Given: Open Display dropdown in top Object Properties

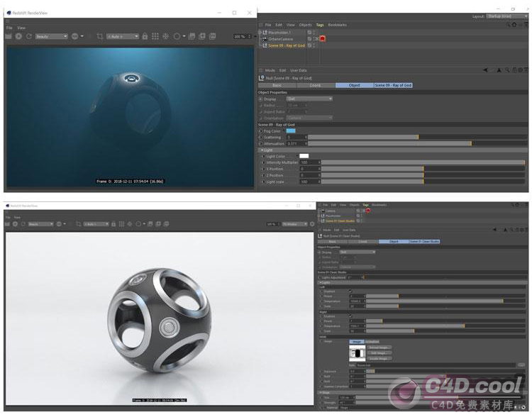Looking at the screenshot, I should pyautogui.click(x=309, y=99).
